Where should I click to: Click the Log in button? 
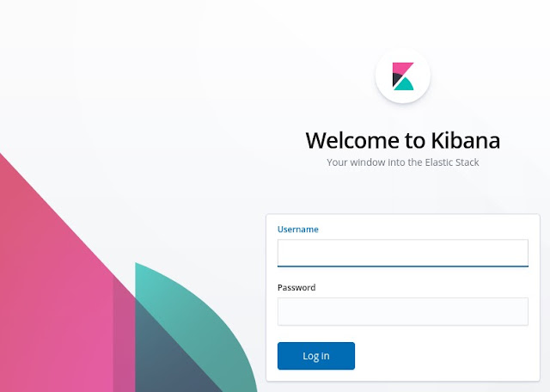point(316,356)
